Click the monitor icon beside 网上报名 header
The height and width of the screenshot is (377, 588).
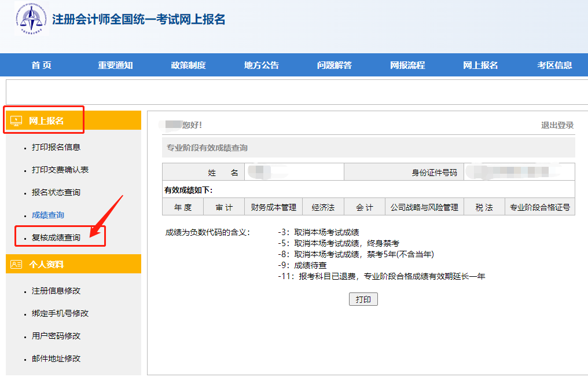(x=16, y=120)
